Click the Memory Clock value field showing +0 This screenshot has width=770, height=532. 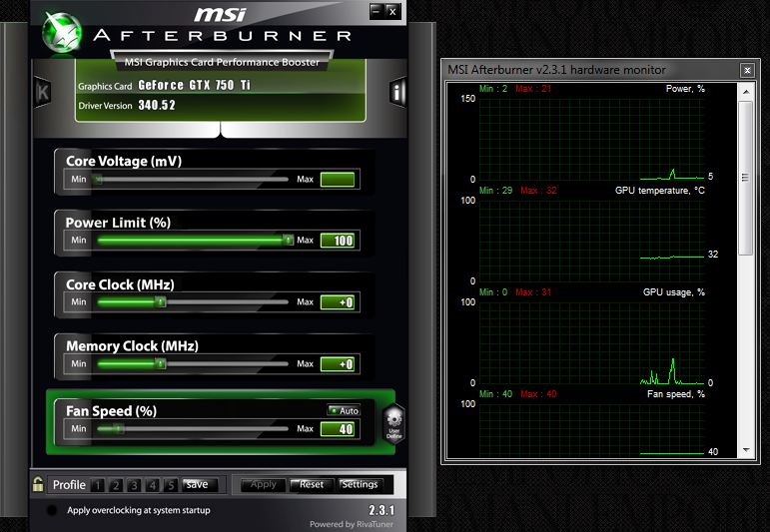point(338,364)
